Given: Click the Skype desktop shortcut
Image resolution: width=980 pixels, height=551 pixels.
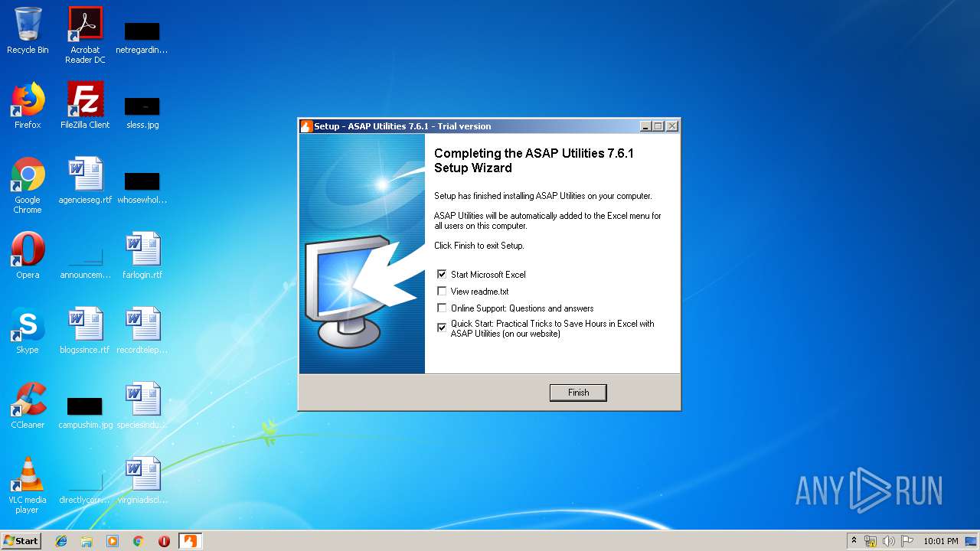Looking at the screenshot, I should point(28,331).
